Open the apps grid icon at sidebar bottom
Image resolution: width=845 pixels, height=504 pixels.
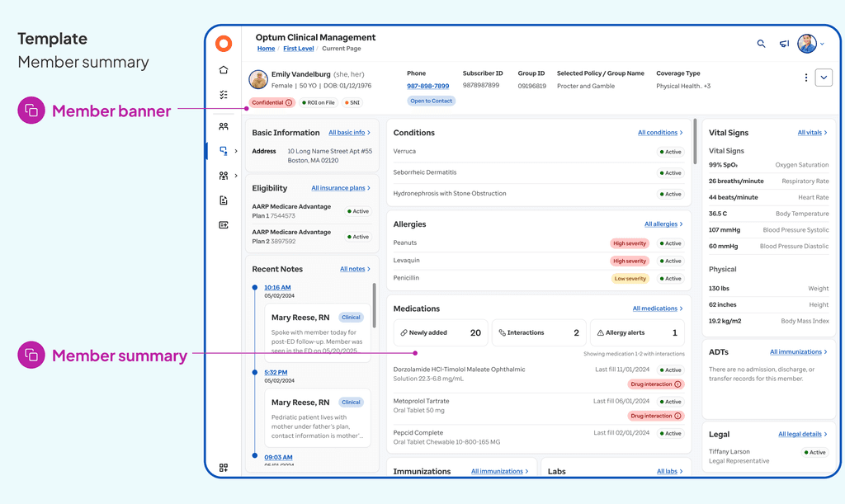point(224,468)
